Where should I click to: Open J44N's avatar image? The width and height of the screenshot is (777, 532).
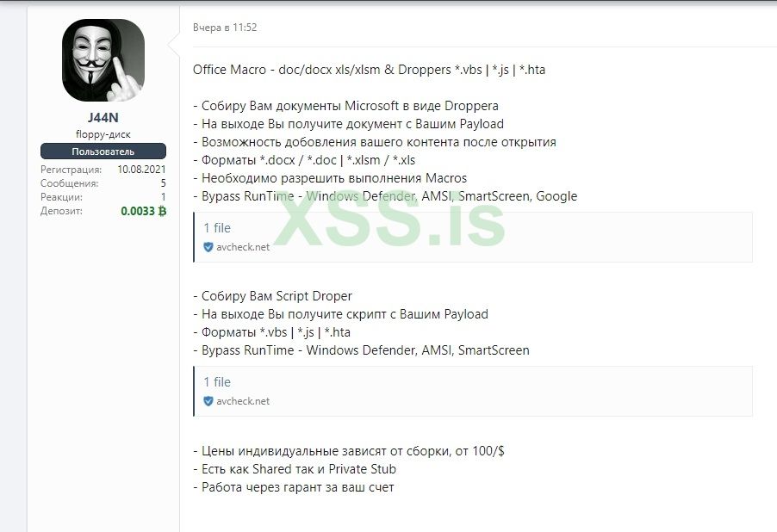coord(103,60)
